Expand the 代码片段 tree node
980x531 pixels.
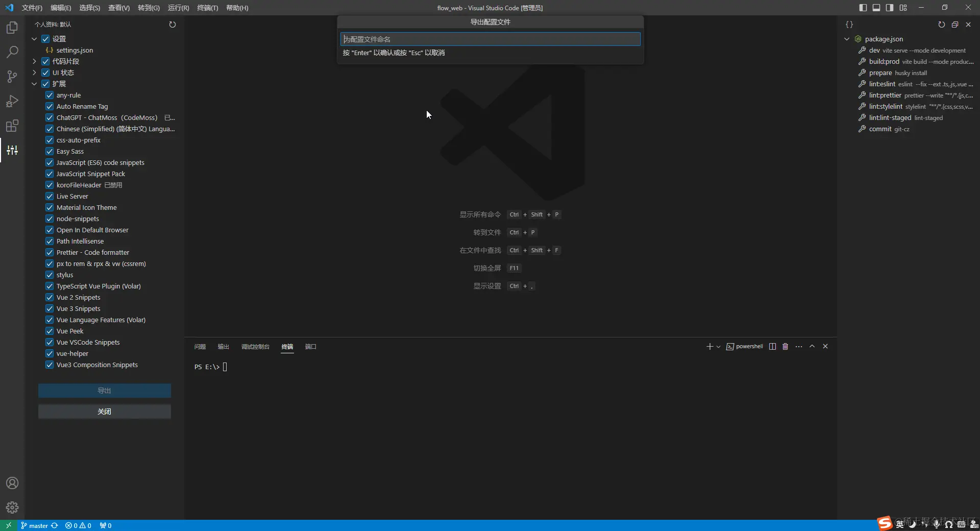coord(34,61)
